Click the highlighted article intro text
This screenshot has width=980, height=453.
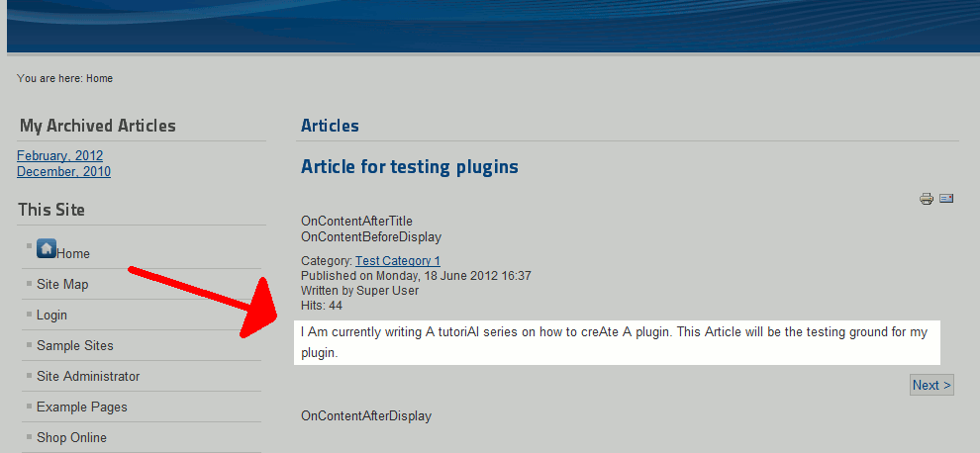click(614, 342)
